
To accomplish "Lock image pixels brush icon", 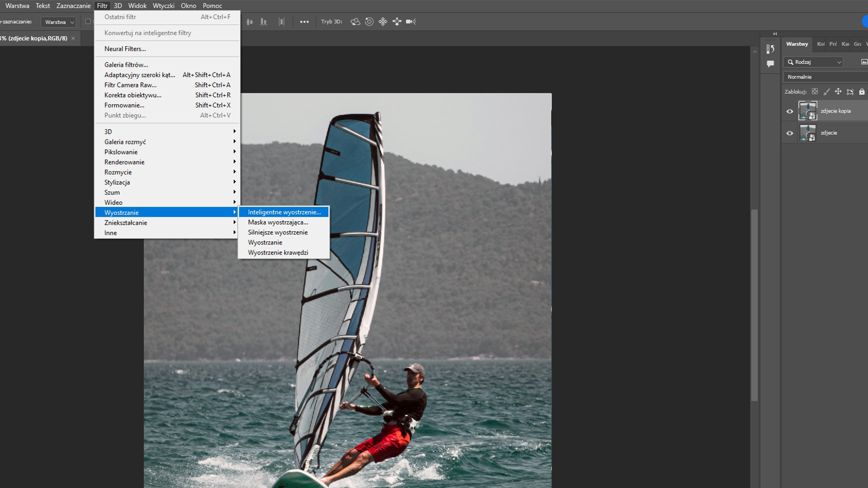I will pyautogui.click(x=826, y=92).
